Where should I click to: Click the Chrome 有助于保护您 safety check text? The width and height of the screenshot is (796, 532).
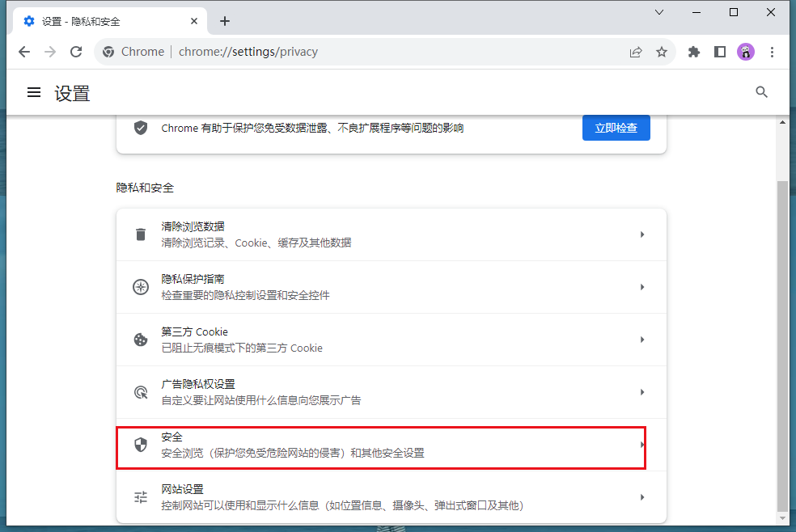pos(312,128)
